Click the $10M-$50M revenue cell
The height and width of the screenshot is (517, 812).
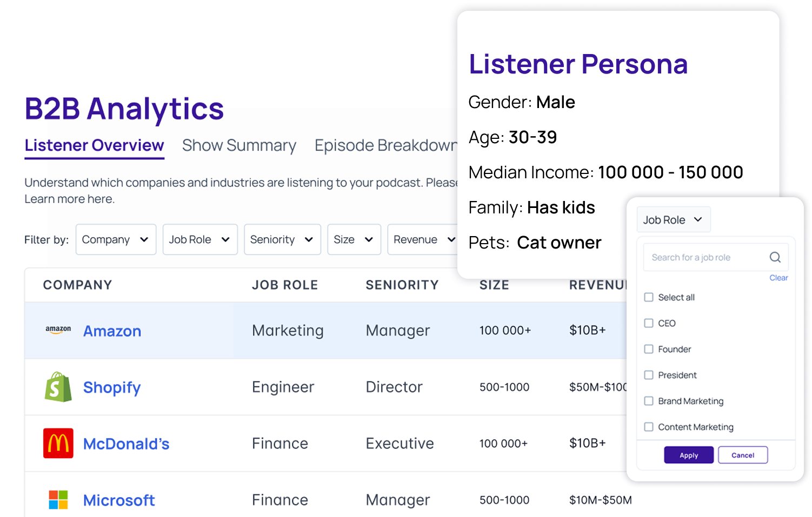(x=601, y=500)
